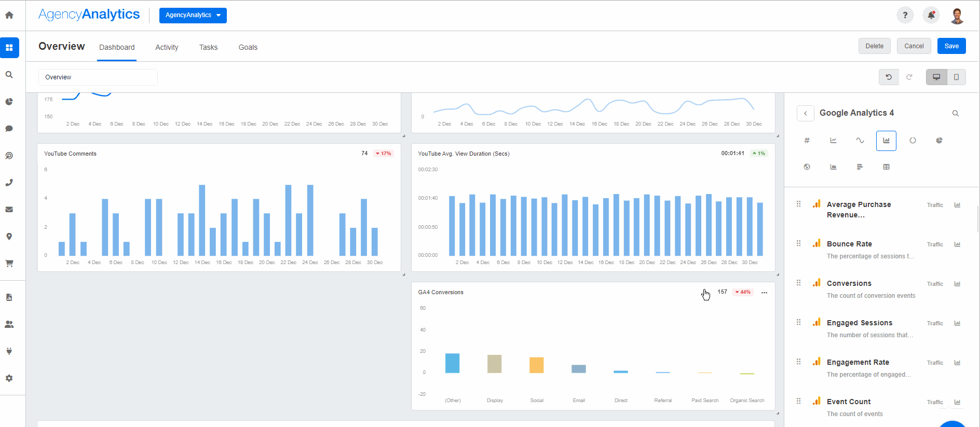Open the search magnifier in left sidebar
The height and width of the screenshot is (427, 980).
point(9,75)
